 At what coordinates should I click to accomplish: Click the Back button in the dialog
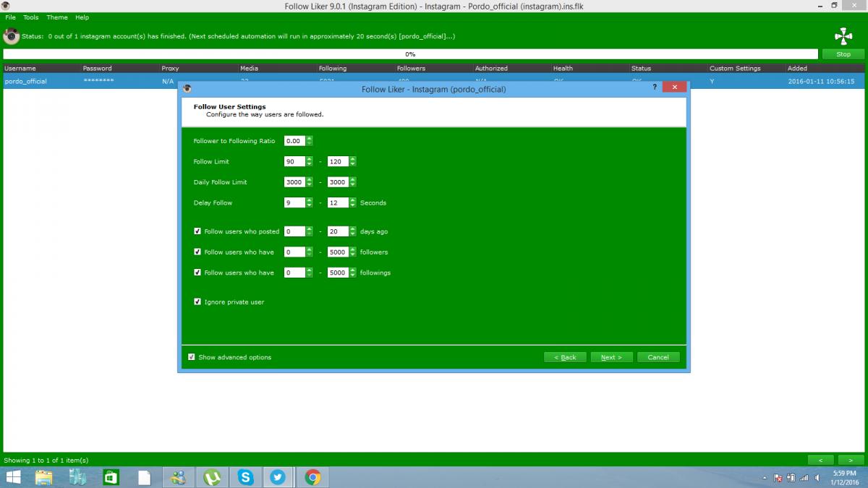pos(565,357)
